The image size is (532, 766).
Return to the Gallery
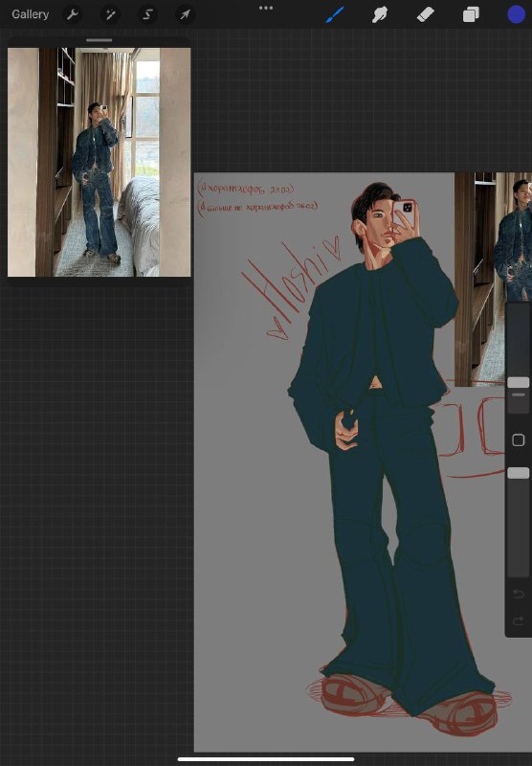click(31, 14)
